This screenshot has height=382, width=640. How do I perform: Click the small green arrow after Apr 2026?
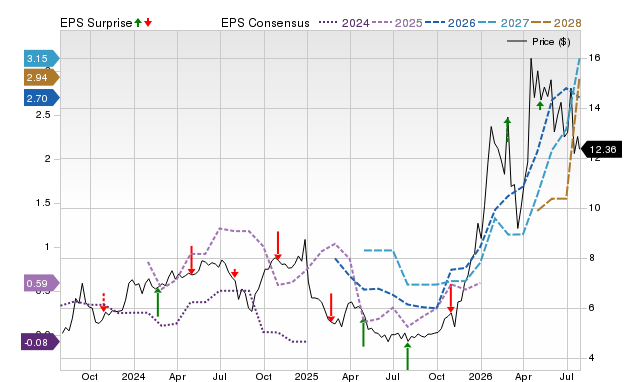pyautogui.click(x=540, y=105)
